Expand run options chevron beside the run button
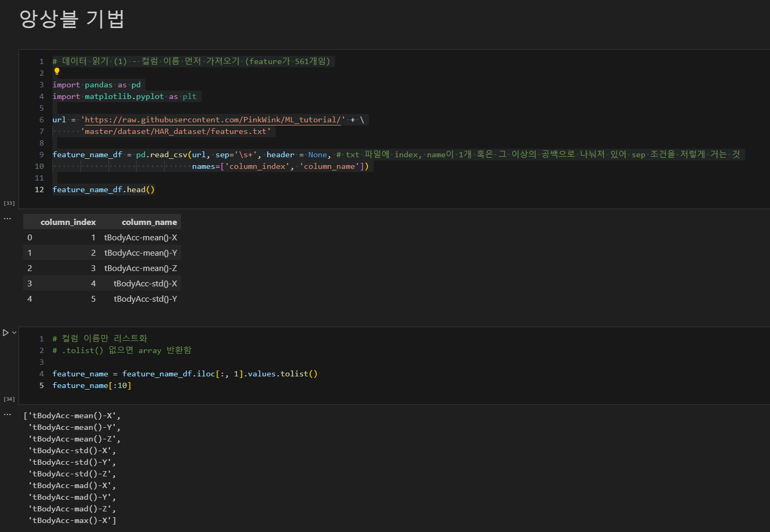Image resolution: width=770 pixels, height=532 pixels. coord(14,333)
